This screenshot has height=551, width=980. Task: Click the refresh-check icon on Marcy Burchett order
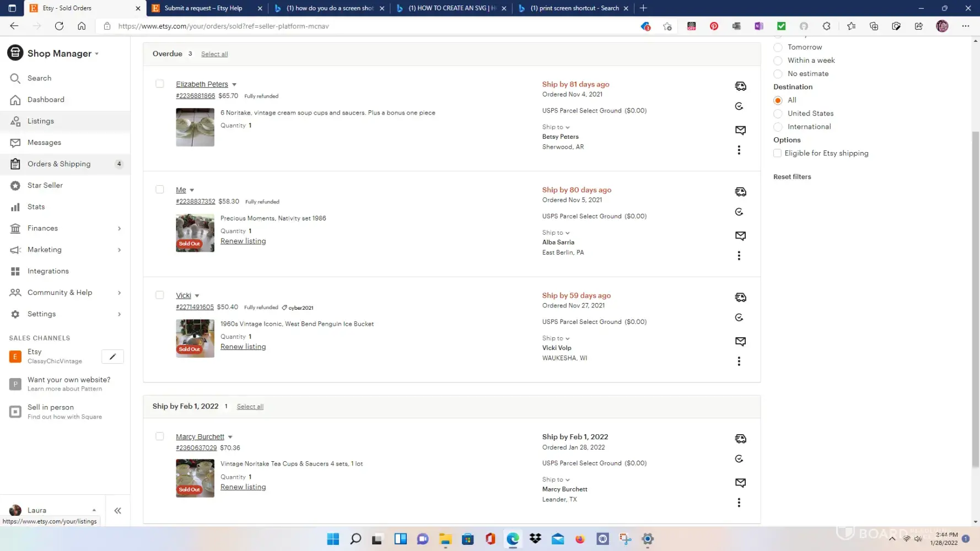pos(739,458)
